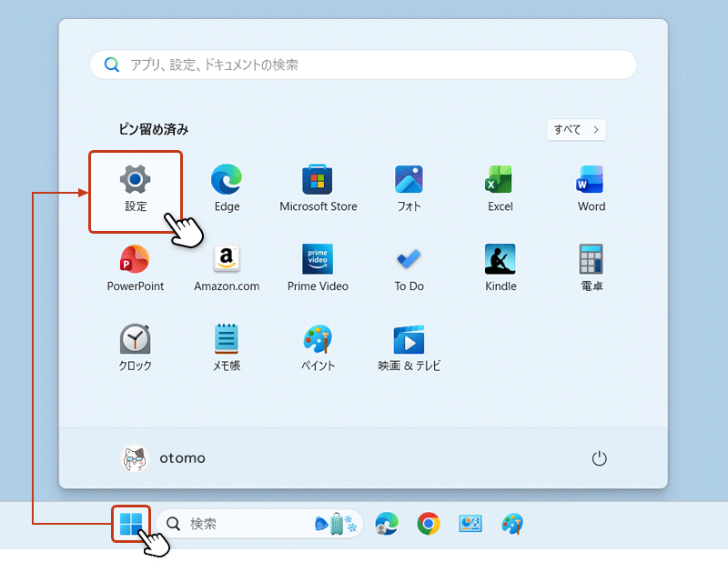
Task: Open Amazon.com pinned app
Action: click(x=227, y=268)
